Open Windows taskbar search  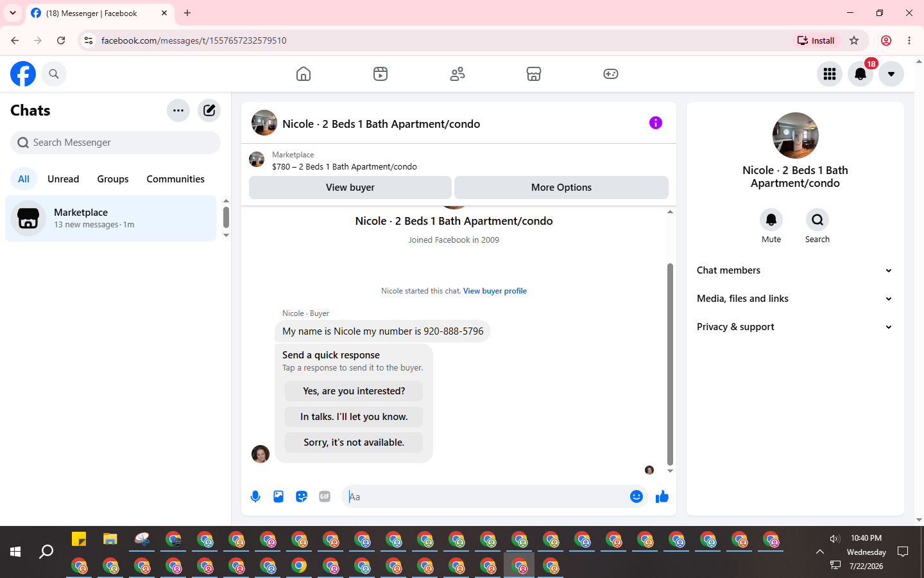pos(46,552)
